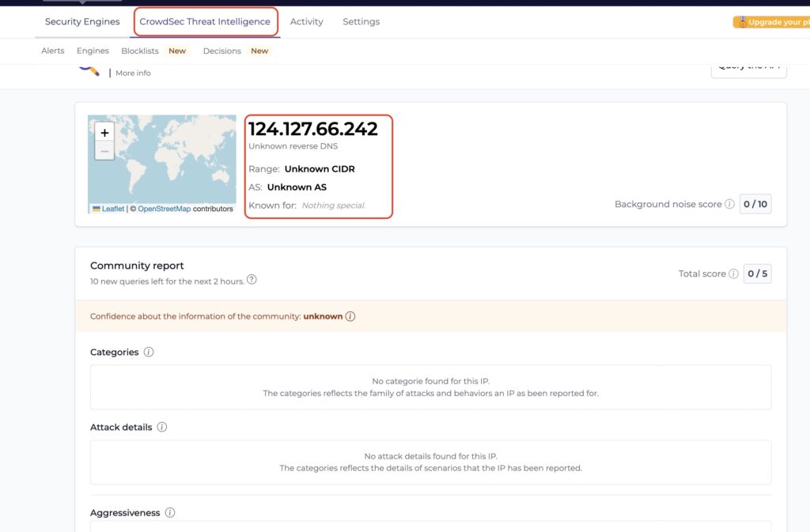Click the 0 / 5 total score
Image resolution: width=810 pixels, height=532 pixels.
pyautogui.click(x=757, y=274)
